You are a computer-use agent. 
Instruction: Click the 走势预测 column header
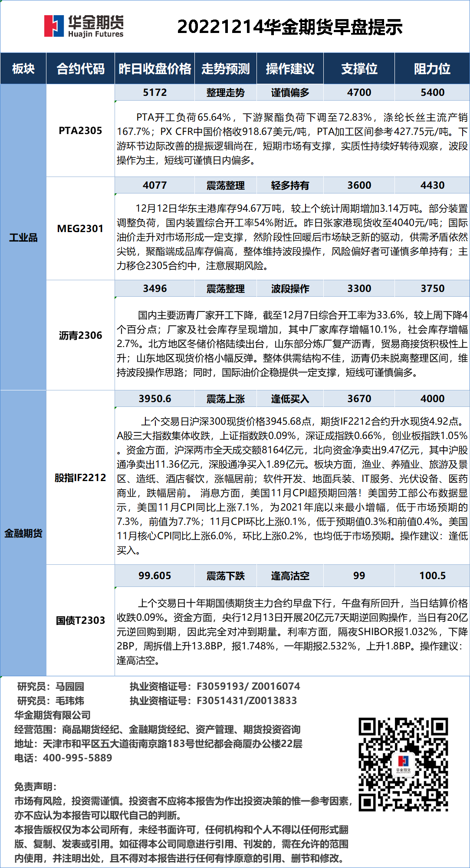(x=226, y=69)
